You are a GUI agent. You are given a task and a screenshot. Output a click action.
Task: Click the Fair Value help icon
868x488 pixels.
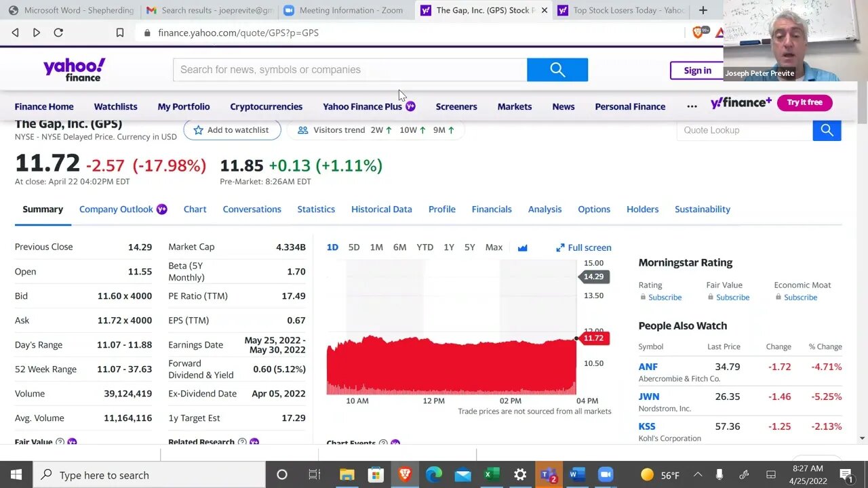coord(60,442)
